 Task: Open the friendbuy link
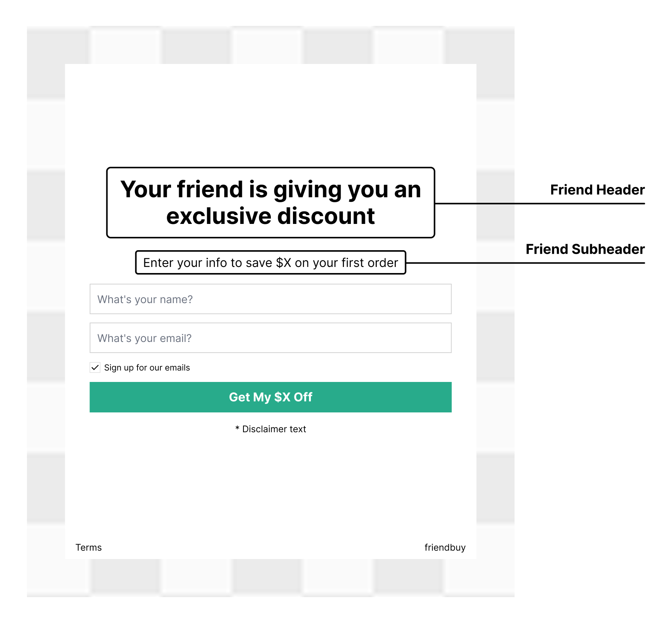tap(445, 547)
